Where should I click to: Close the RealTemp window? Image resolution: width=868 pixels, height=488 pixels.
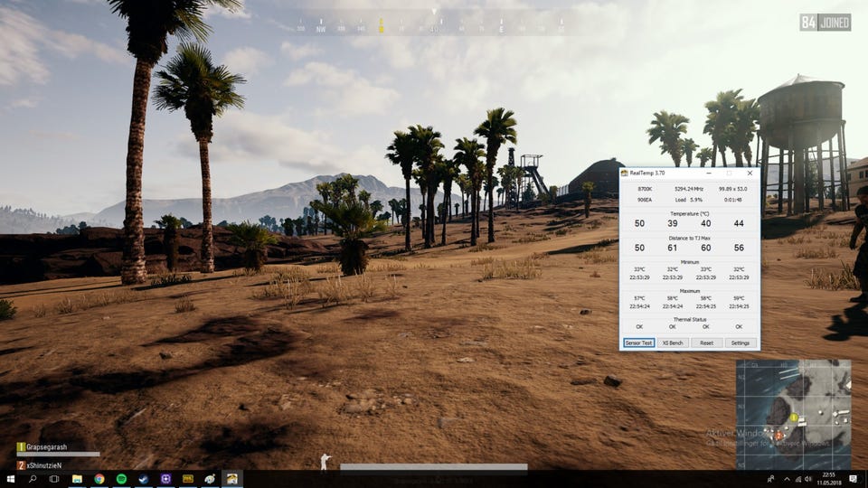750,174
